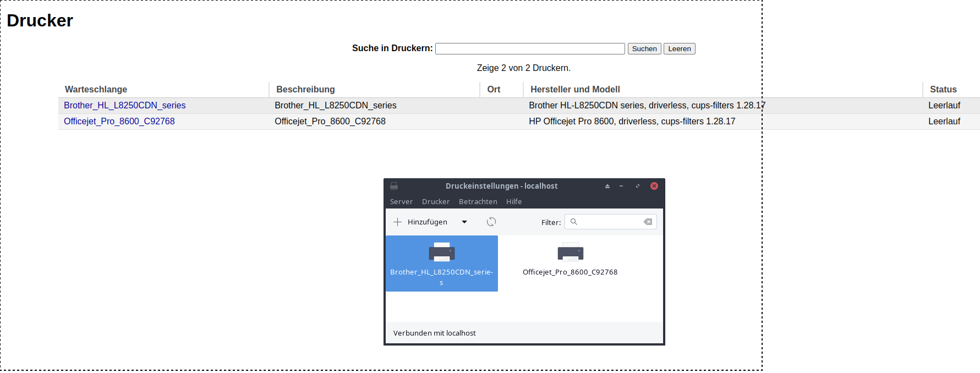Click the Suchen button

[x=644, y=48]
